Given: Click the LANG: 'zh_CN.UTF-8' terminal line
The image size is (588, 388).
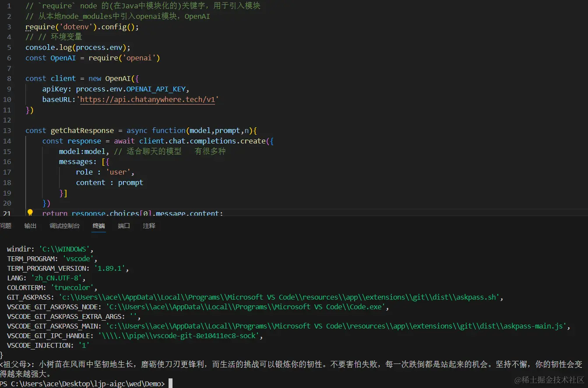Looking at the screenshot, I should [x=46, y=278].
